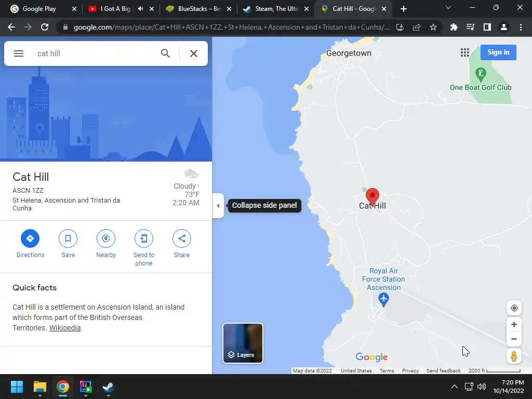This screenshot has height=399, width=532.
Task: Open the Extensions puzzle icon
Action: pyautogui.click(x=454, y=27)
